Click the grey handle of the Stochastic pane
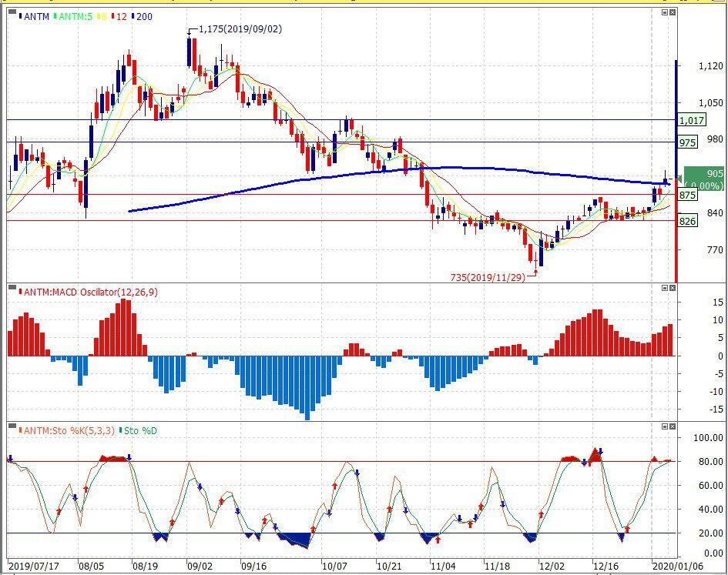Viewport: 728px width, 575px height. pos(12,425)
